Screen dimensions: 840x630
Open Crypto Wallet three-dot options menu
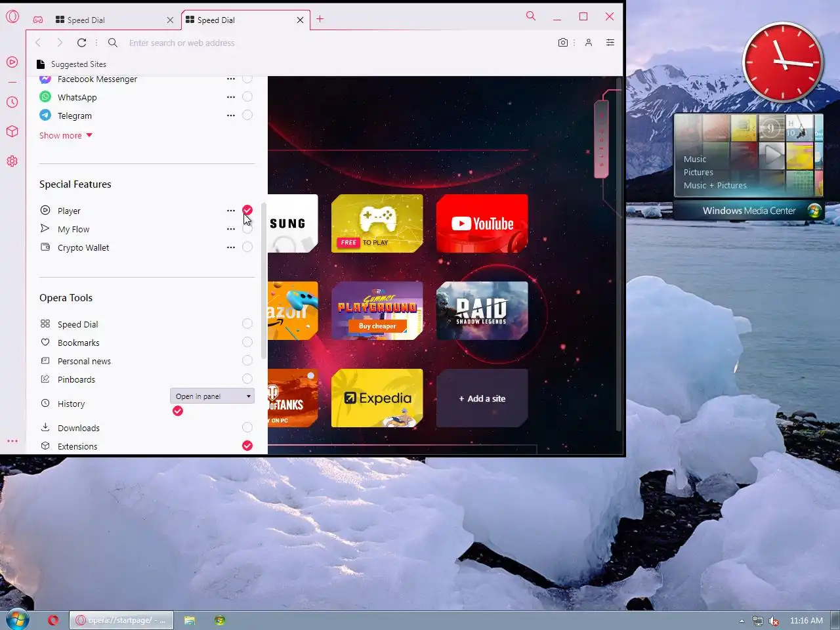click(x=231, y=247)
